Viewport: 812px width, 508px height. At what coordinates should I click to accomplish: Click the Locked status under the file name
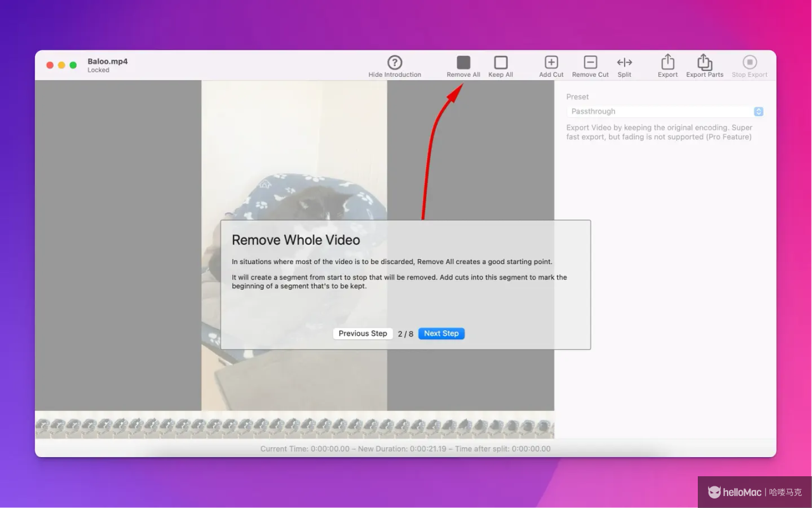[98, 70]
